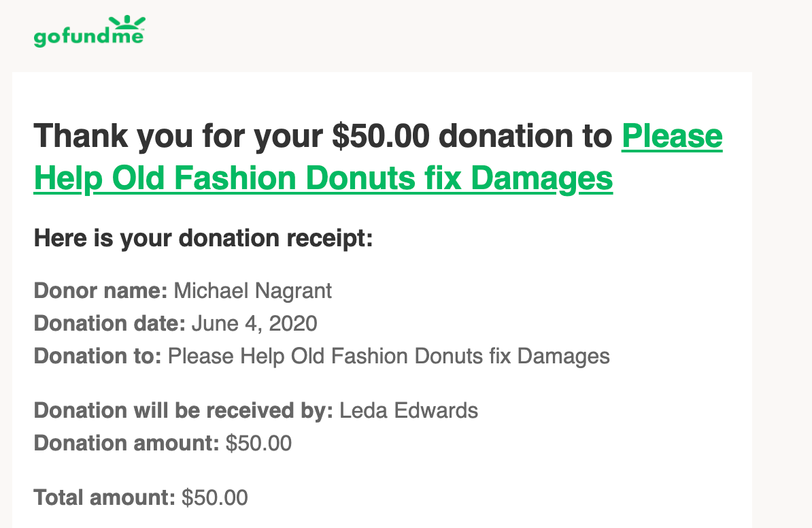Click the Donation date label
This screenshot has width=812, height=528.
point(109,323)
